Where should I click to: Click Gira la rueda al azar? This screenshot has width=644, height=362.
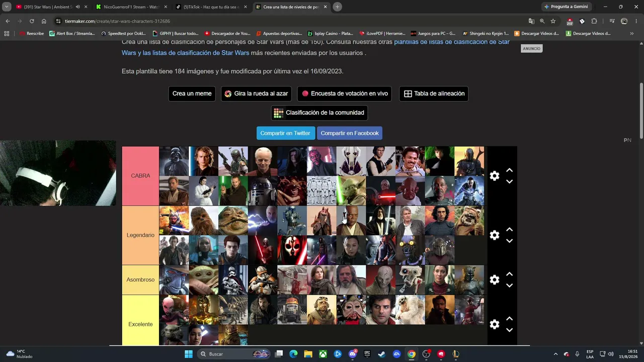point(257,94)
